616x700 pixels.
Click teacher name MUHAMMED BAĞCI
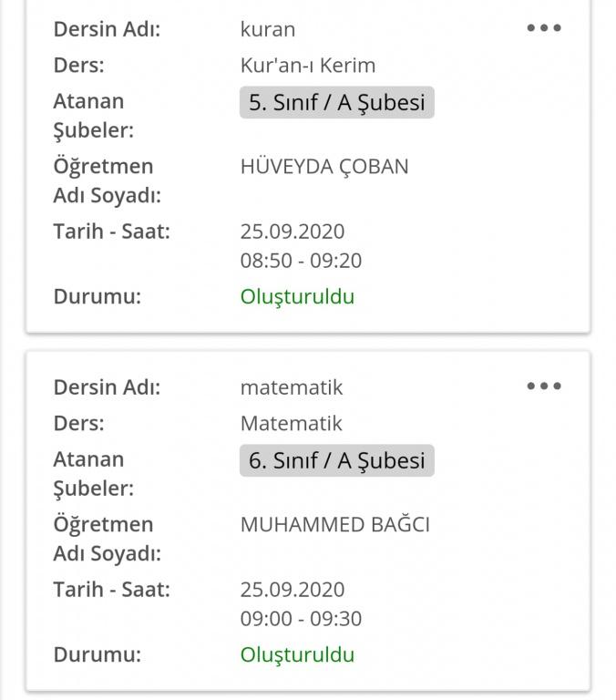pyautogui.click(x=334, y=525)
